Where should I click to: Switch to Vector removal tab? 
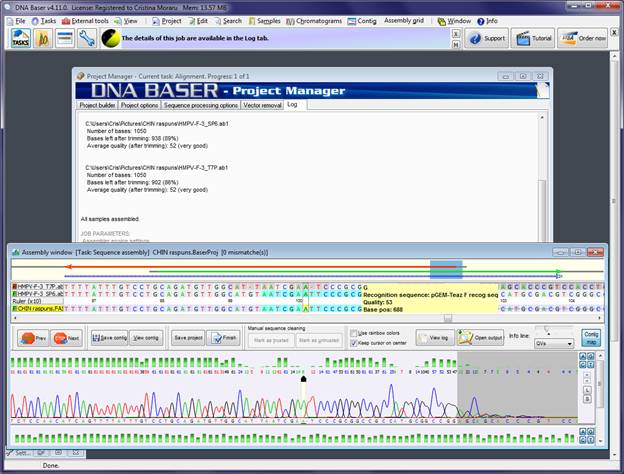point(262,105)
